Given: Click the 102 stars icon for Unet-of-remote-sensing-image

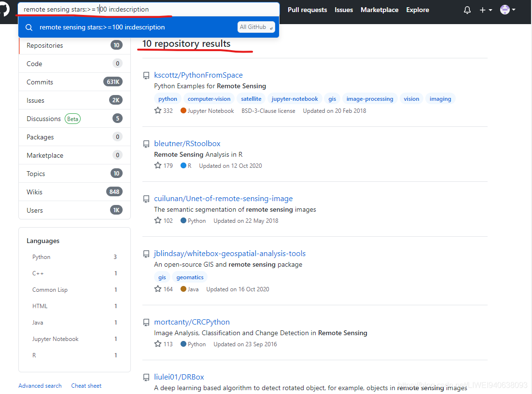Looking at the screenshot, I should 158,220.
